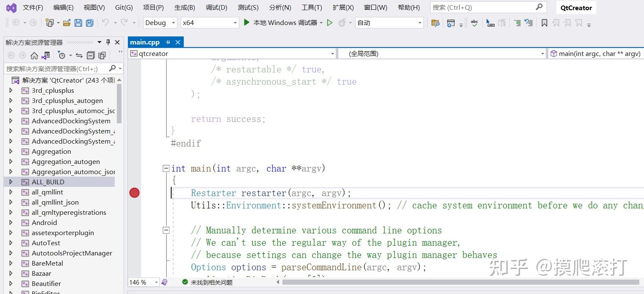Open the main(int argc, char ** argv) member dropdown

[596, 54]
